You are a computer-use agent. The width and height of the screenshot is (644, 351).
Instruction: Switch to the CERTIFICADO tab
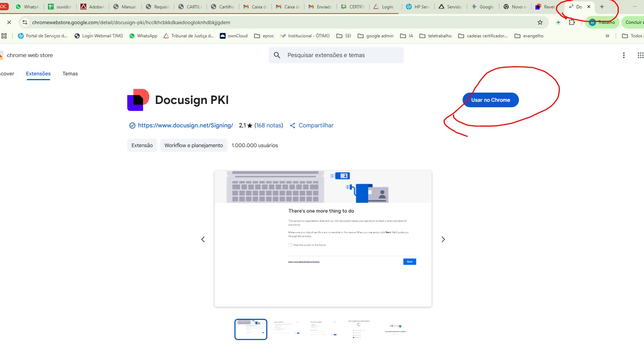coord(353,7)
